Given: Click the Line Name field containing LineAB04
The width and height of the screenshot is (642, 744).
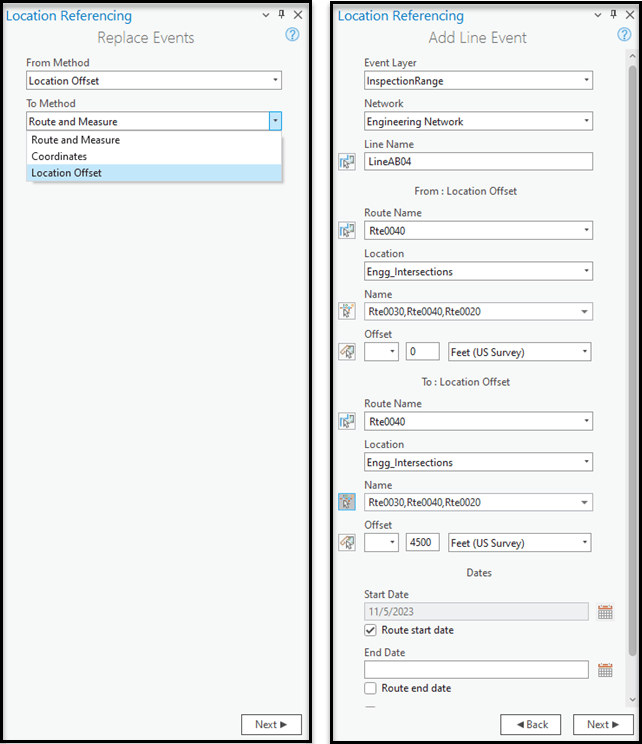Looking at the screenshot, I should tap(478, 162).
